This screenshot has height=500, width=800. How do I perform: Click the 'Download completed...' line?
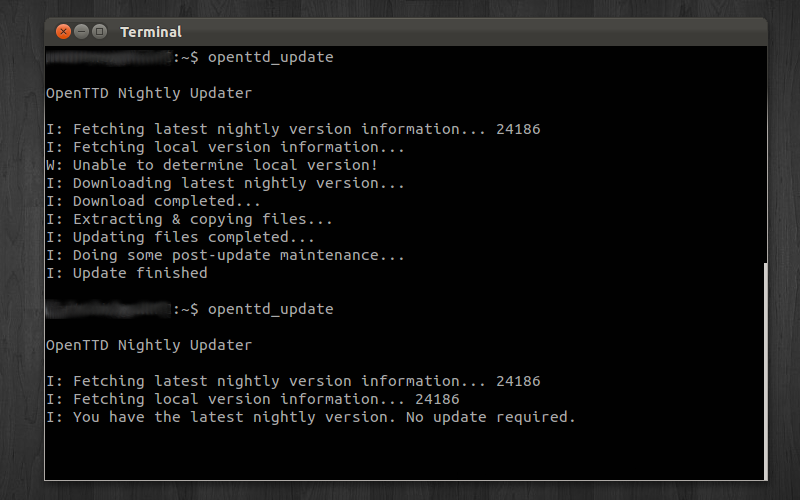pyautogui.click(x=153, y=201)
